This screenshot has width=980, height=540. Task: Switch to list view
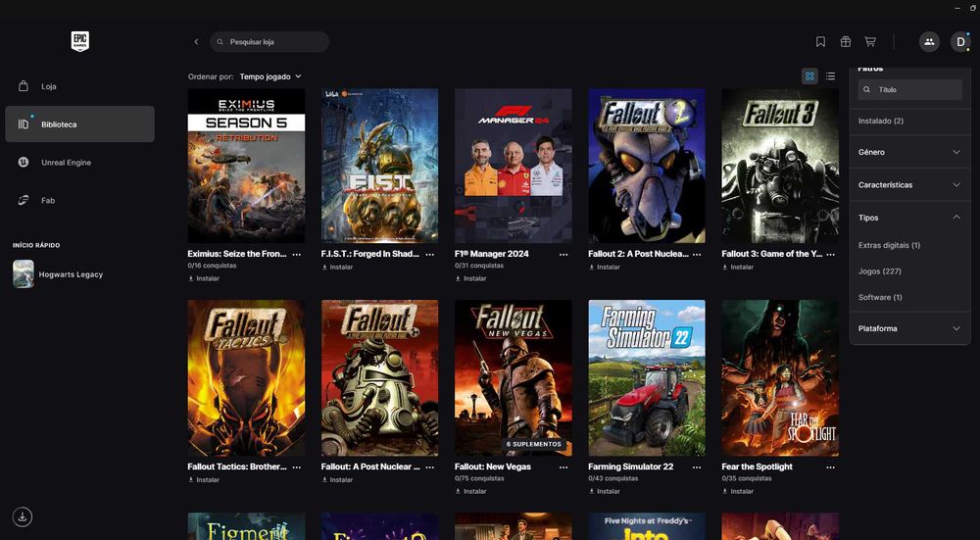pyautogui.click(x=831, y=76)
